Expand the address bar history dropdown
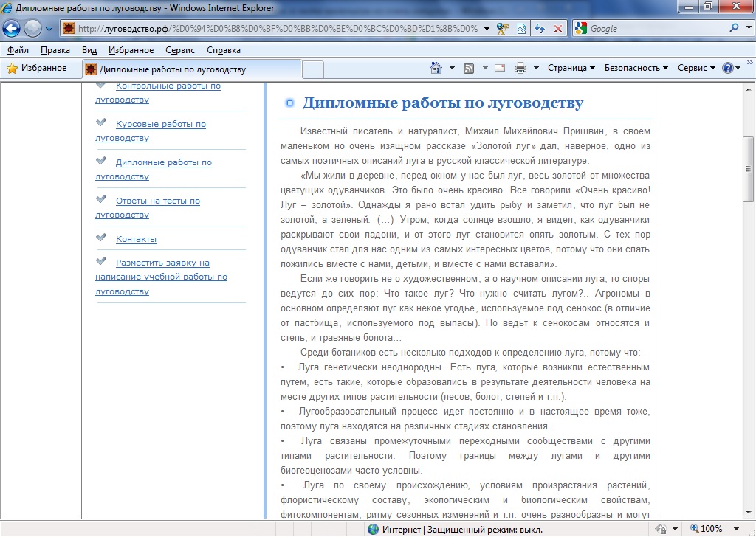Screen dimensions: 756x537 487,29
